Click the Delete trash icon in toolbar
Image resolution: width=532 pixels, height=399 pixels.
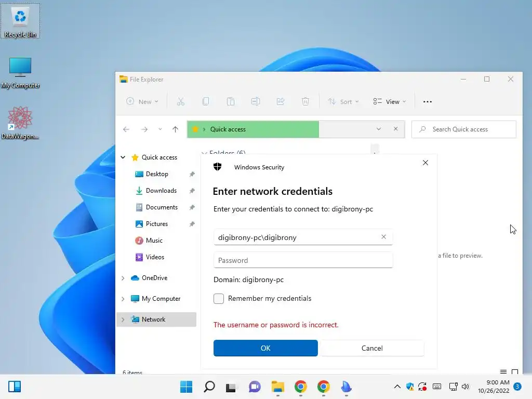point(305,101)
